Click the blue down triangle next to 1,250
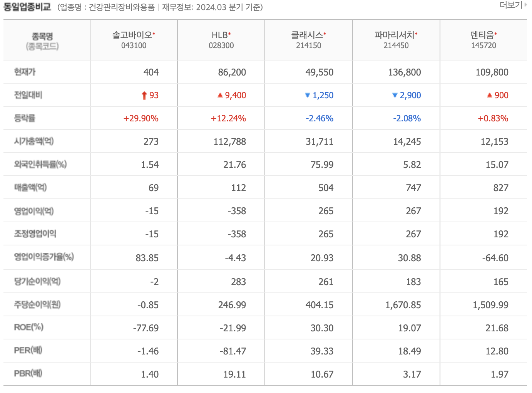Image resolution: width=532 pixels, height=393 pixels. coord(307,95)
